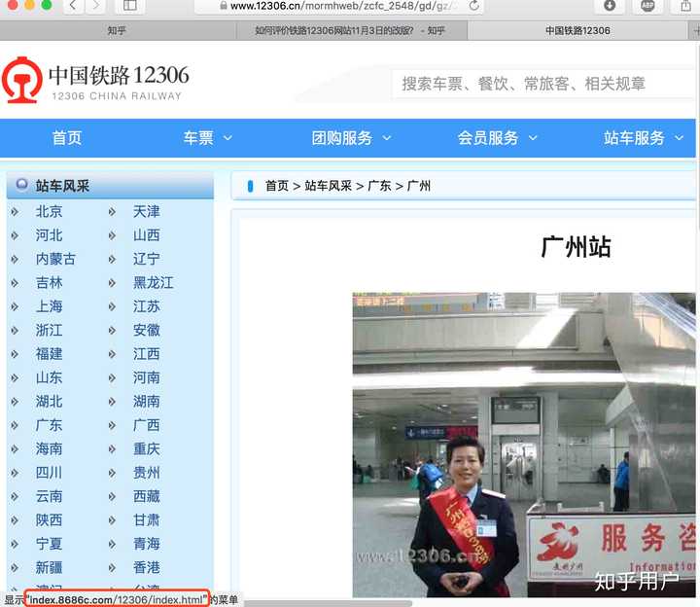Select 安徽 in the province list
This screenshot has height=607, width=700.
tap(147, 331)
